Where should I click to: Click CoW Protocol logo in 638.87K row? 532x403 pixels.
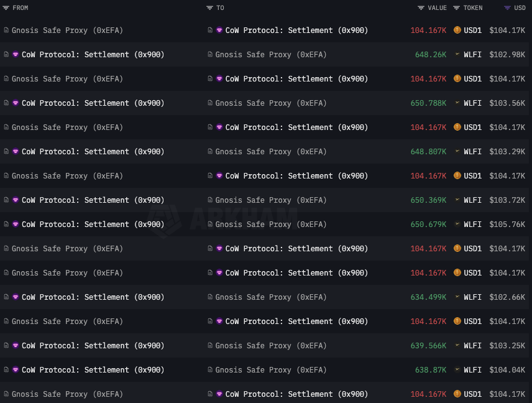coord(16,370)
